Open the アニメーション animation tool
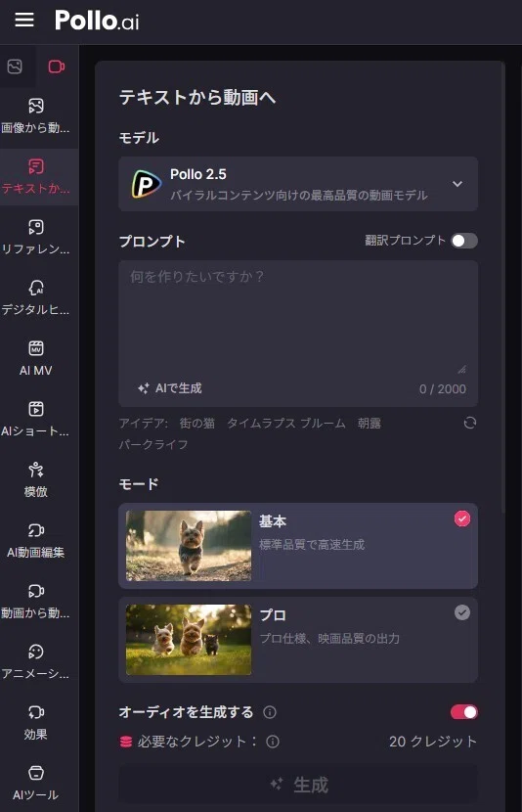522x812 pixels. [x=36, y=661]
